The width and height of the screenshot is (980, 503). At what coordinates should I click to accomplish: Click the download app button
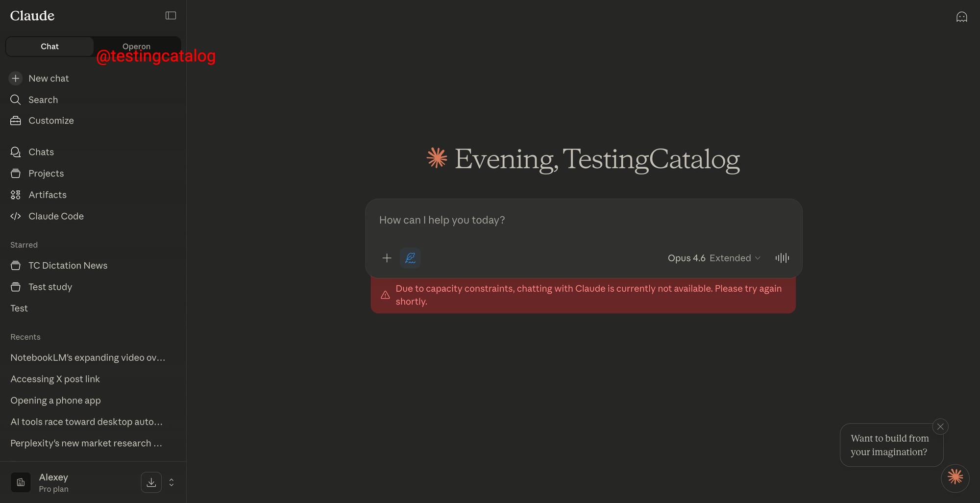(151, 482)
